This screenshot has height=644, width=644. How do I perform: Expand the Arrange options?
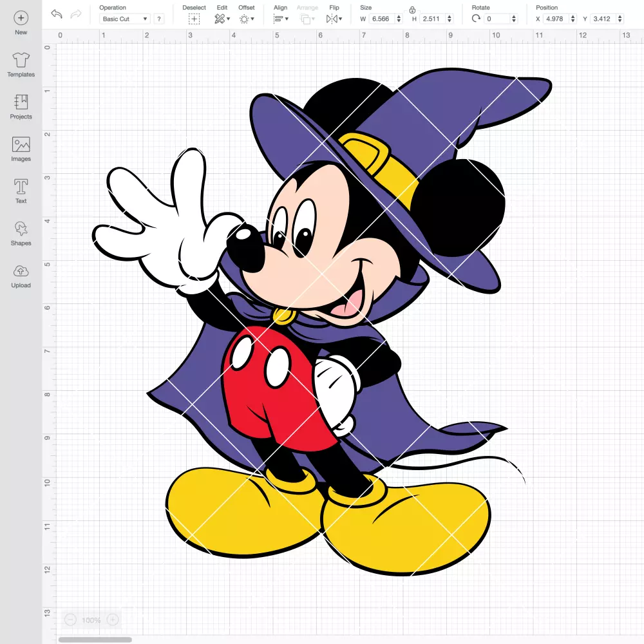[x=308, y=19]
